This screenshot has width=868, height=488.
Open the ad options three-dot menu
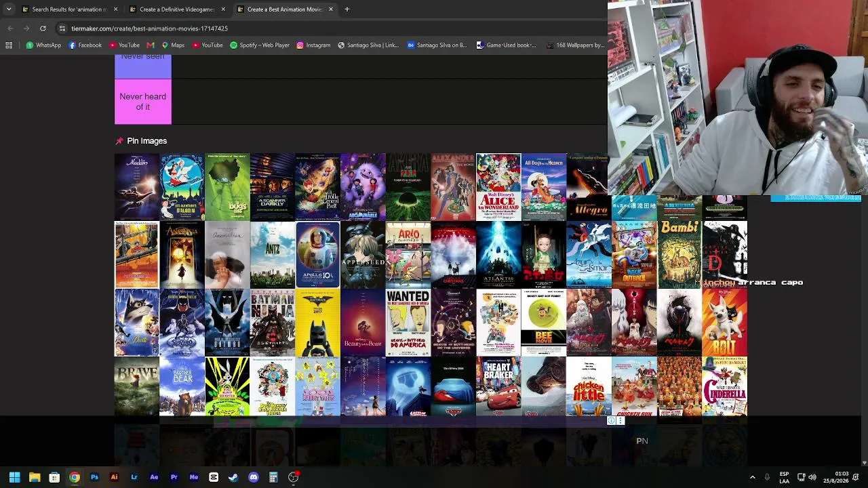pos(620,421)
